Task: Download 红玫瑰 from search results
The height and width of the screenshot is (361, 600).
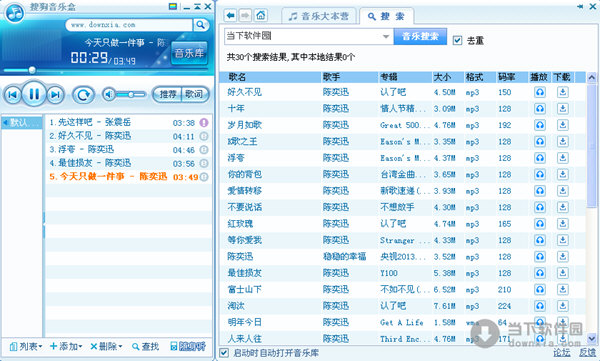Action: click(x=562, y=224)
